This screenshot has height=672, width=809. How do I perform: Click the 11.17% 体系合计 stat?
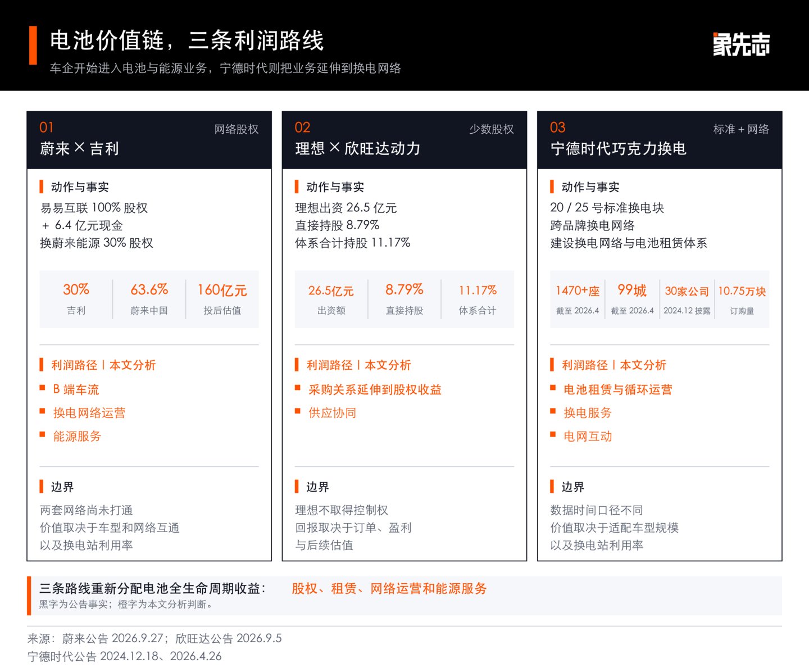click(x=478, y=299)
